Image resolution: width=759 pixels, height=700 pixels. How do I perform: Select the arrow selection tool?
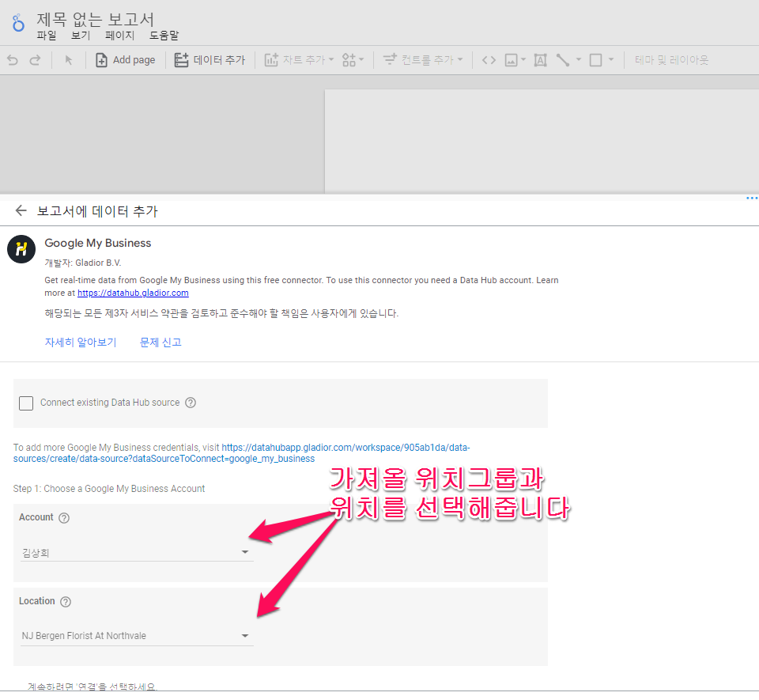tap(70, 59)
